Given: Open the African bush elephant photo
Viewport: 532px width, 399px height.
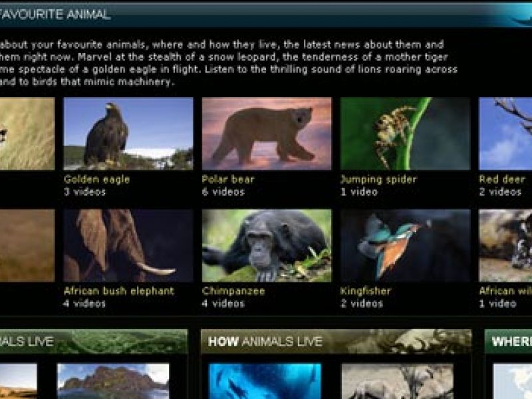Looking at the screenshot, I should 128,245.
